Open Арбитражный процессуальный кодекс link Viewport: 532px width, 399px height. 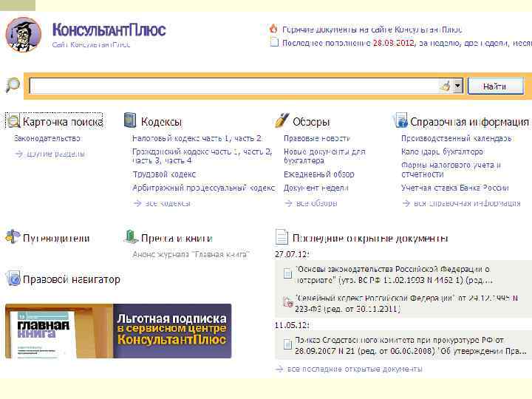point(204,188)
